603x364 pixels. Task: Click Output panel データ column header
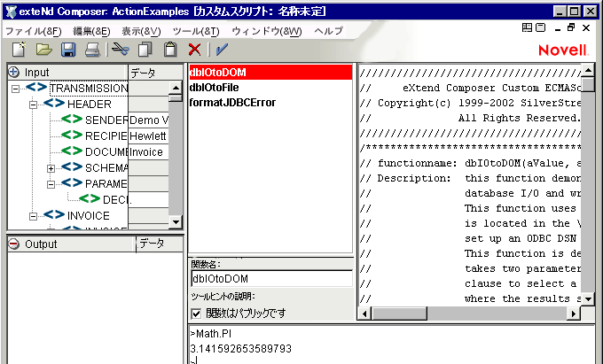click(160, 244)
